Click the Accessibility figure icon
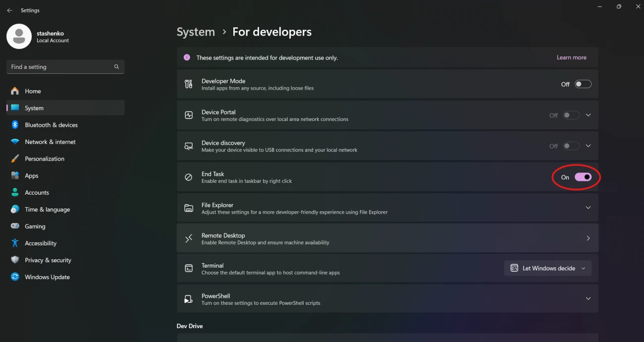644x342 pixels. [15, 243]
